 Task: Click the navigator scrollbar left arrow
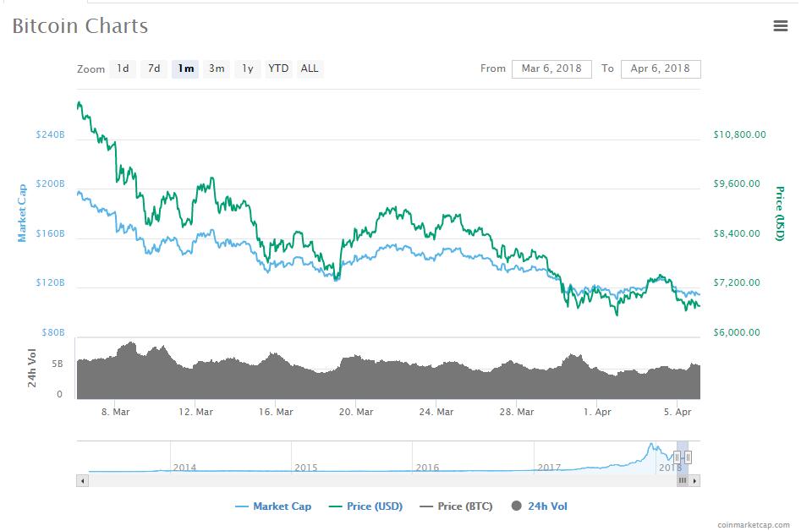click(82, 480)
